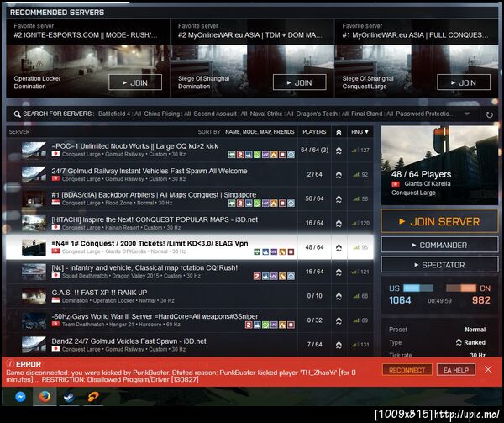Click the JOIN SERVER button
Viewport: 504px width, 423px height.
439,221
